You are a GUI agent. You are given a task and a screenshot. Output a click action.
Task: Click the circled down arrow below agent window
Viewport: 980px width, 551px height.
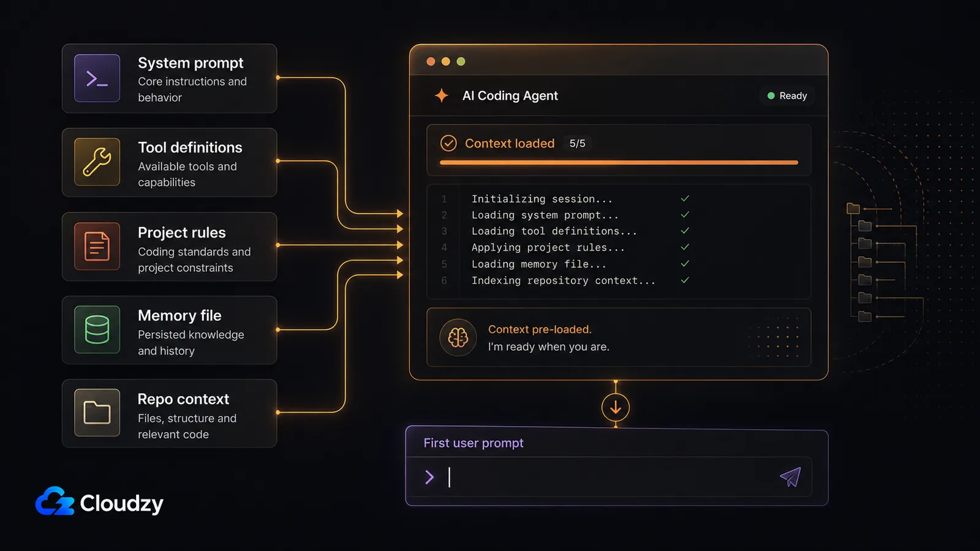(616, 407)
